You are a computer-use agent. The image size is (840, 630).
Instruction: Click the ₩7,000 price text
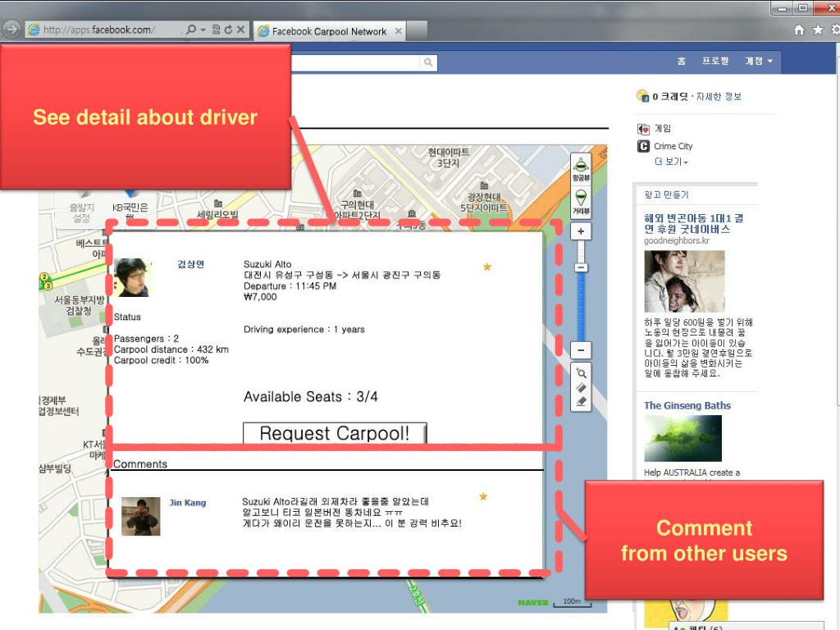coord(260,297)
